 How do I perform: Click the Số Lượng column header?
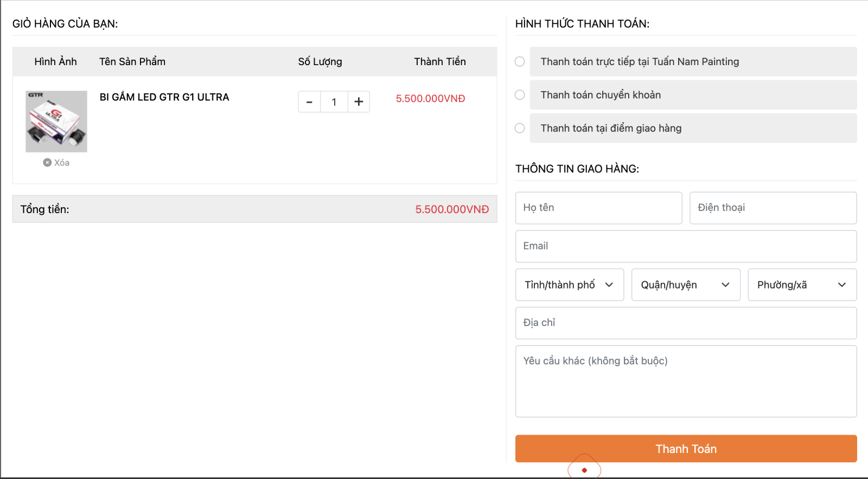320,62
